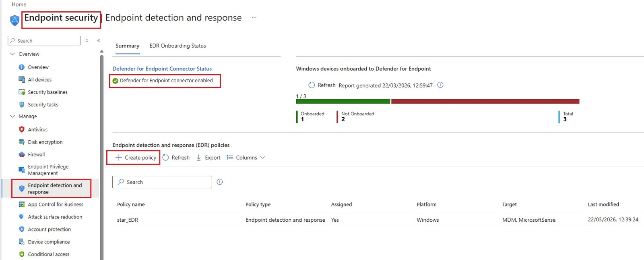Click the Attack surface reduction icon
The width and height of the screenshot is (644, 260).
tap(22, 217)
